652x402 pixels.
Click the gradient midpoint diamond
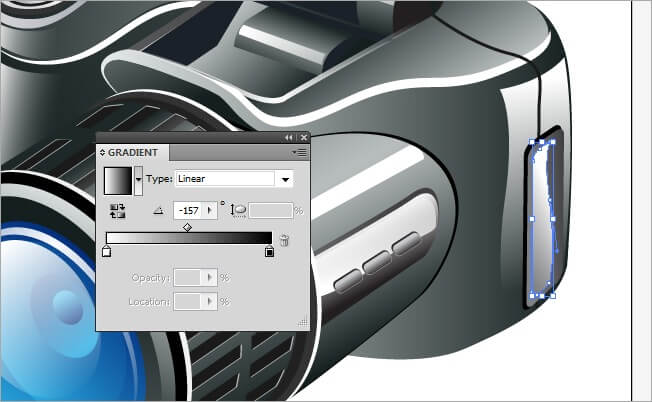(187, 228)
